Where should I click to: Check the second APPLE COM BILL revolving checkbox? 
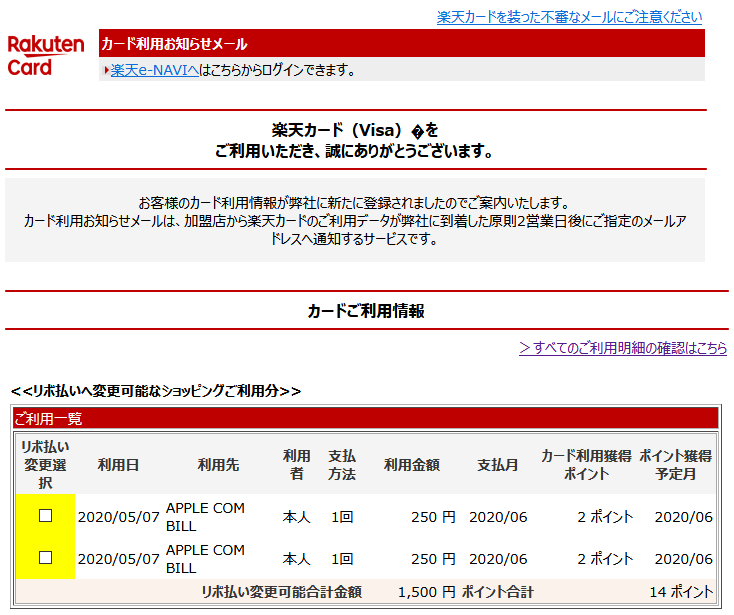(x=45, y=557)
